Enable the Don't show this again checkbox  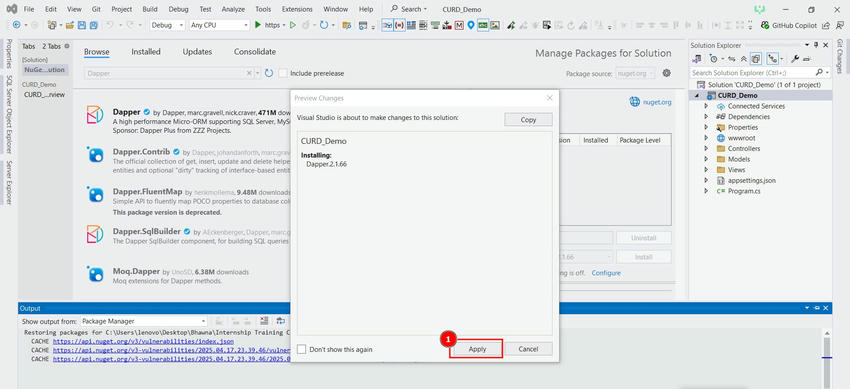[x=302, y=349]
